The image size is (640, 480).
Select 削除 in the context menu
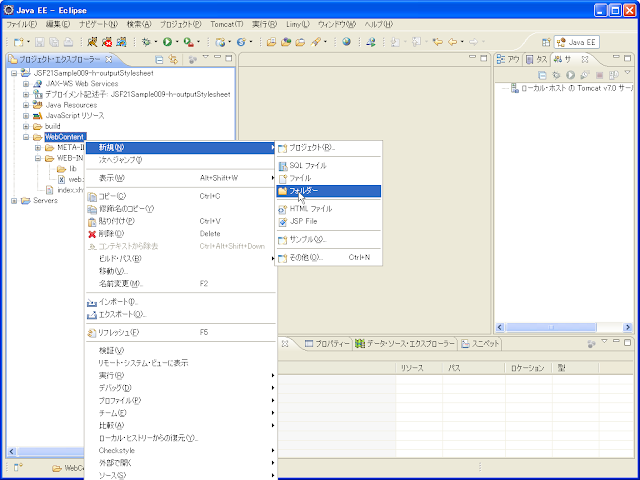[181, 234]
